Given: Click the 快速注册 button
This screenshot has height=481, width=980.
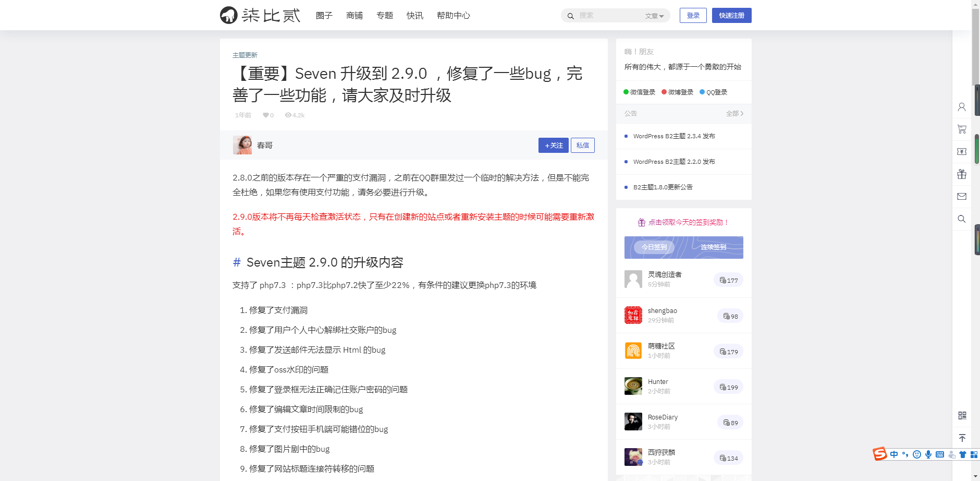Looking at the screenshot, I should click(x=731, y=16).
